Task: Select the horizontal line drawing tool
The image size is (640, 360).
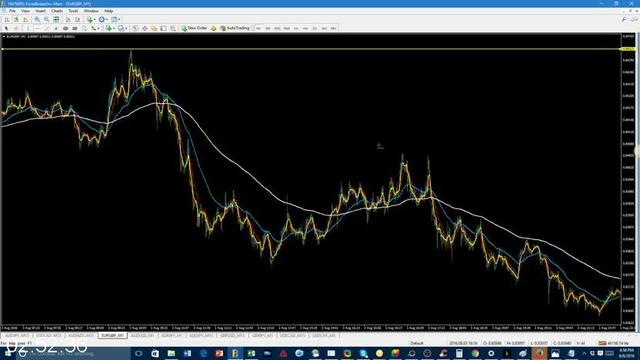Action: (x=38, y=28)
